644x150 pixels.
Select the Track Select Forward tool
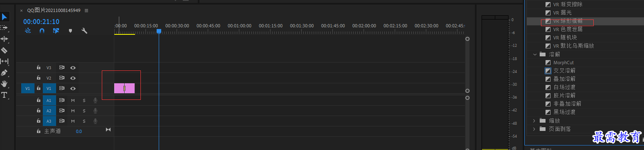(x=5, y=28)
